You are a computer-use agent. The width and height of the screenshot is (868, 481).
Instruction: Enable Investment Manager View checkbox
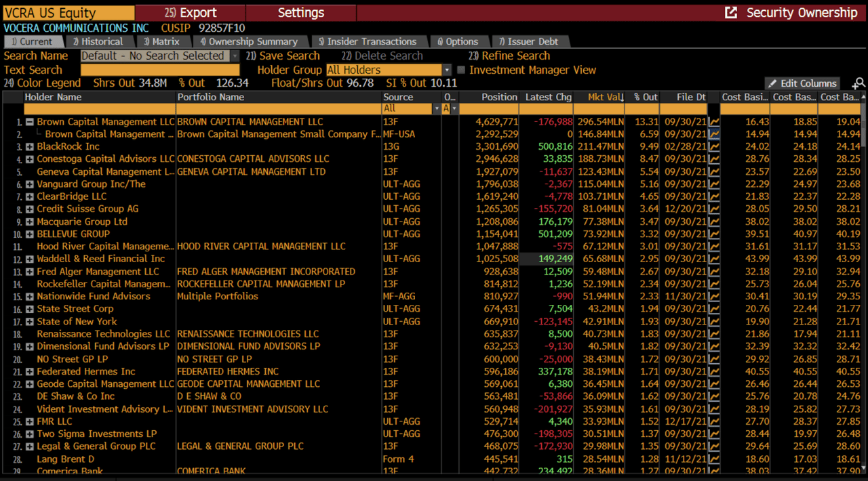point(462,70)
